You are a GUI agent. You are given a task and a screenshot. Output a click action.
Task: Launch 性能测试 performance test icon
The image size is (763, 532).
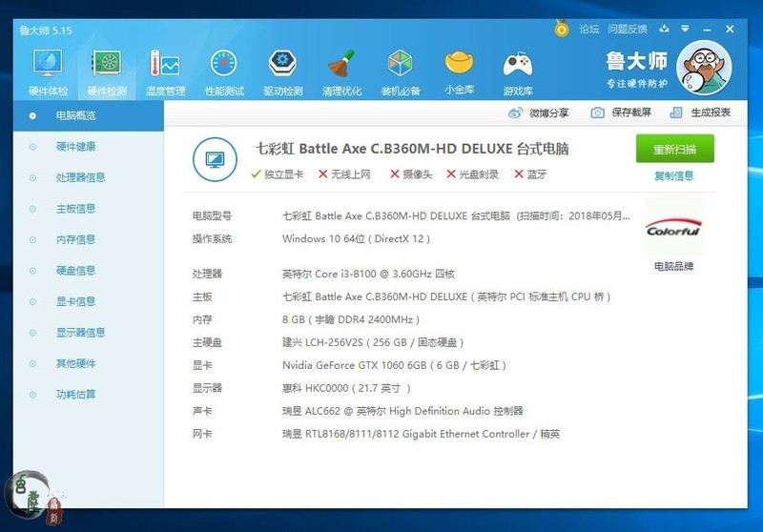pos(224,72)
